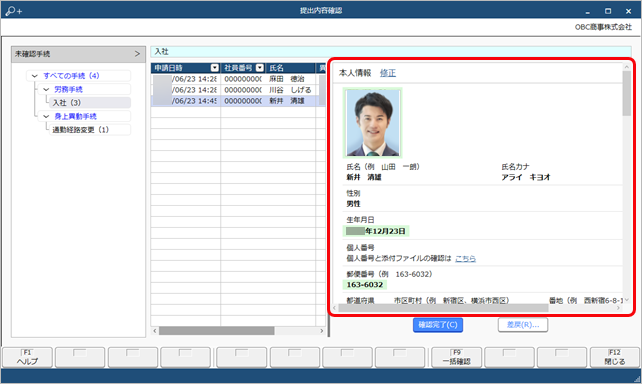This screenshot has width=642, height=384.
Task: Click the list's scroll left arrow
Action: [x=155, y=330]
